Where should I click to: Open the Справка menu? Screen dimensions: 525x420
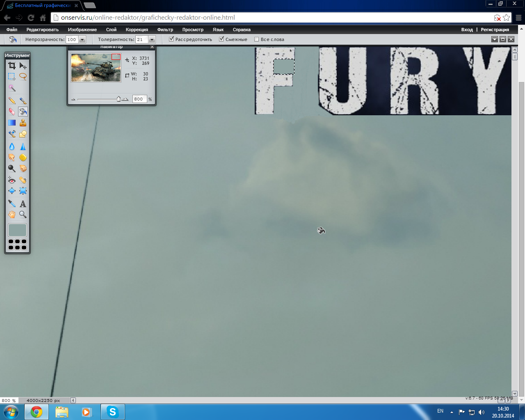coord(242,30)
